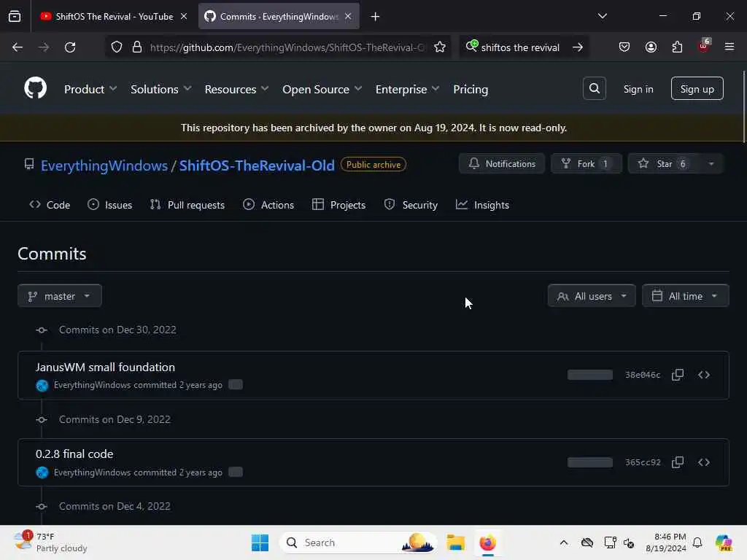Open the master branch dropdown

(60, 296)
